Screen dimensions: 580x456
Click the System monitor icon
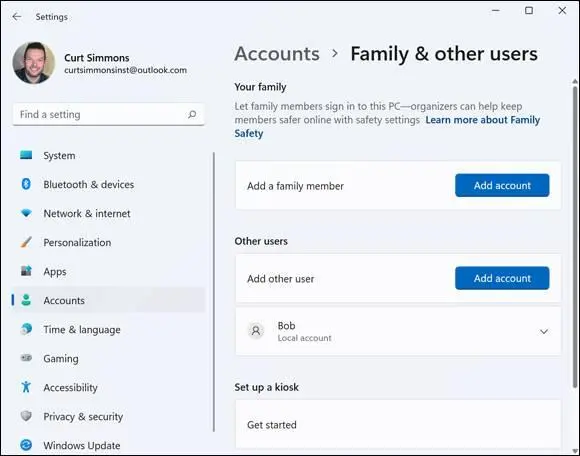point(26,155)
